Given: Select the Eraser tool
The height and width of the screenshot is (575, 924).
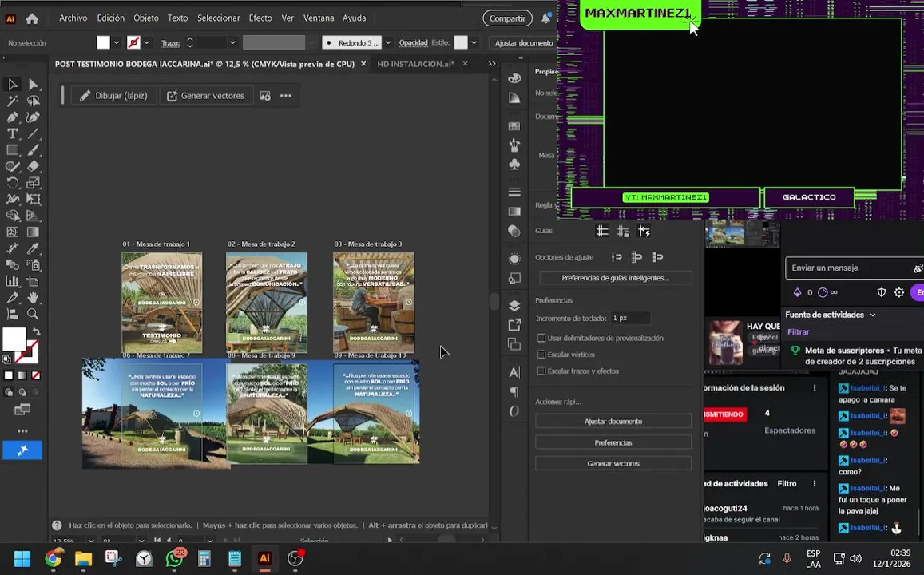Looking at the screenshot, I should (33, 167).
